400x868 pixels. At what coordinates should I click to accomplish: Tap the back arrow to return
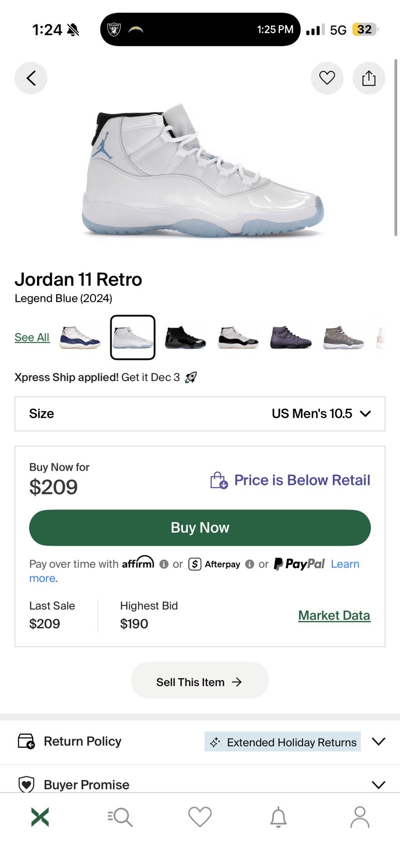[31, 78]
